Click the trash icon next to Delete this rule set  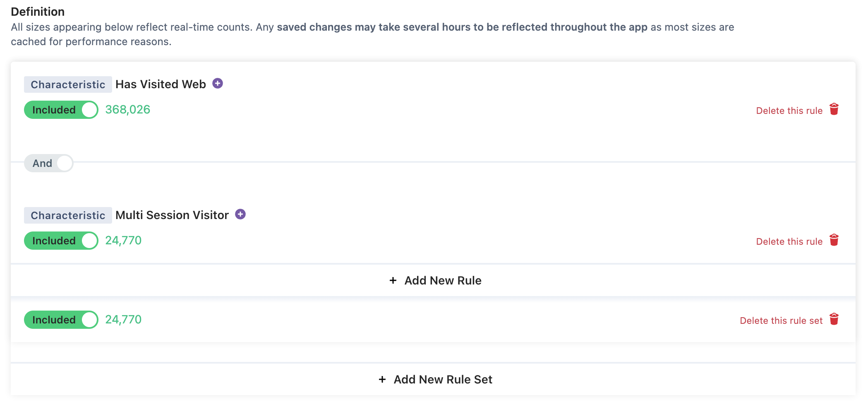point(834,319)
